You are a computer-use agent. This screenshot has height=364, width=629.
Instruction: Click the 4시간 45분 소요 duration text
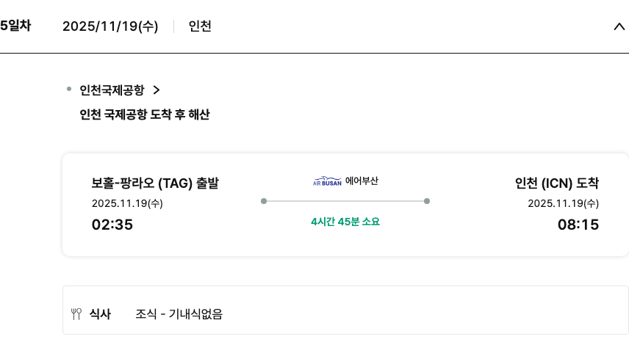345,222
